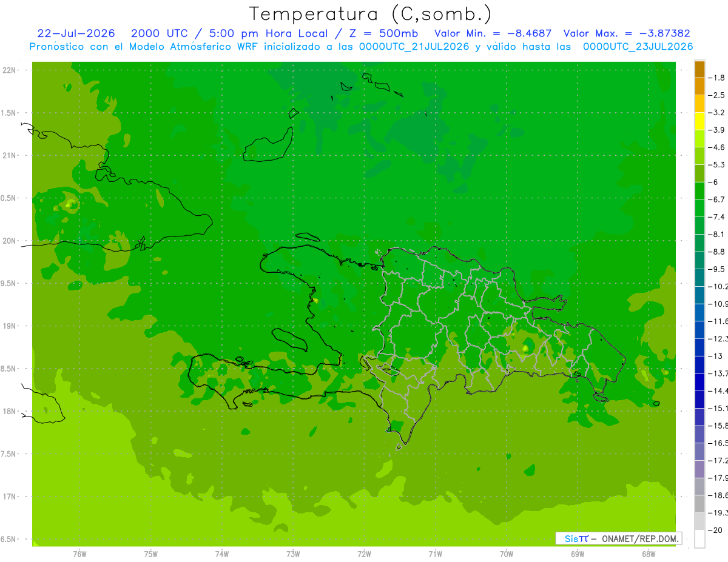Click the "-20" colorbar label
728x562 pixels.
pyautogui.click(x=715, y=530)
